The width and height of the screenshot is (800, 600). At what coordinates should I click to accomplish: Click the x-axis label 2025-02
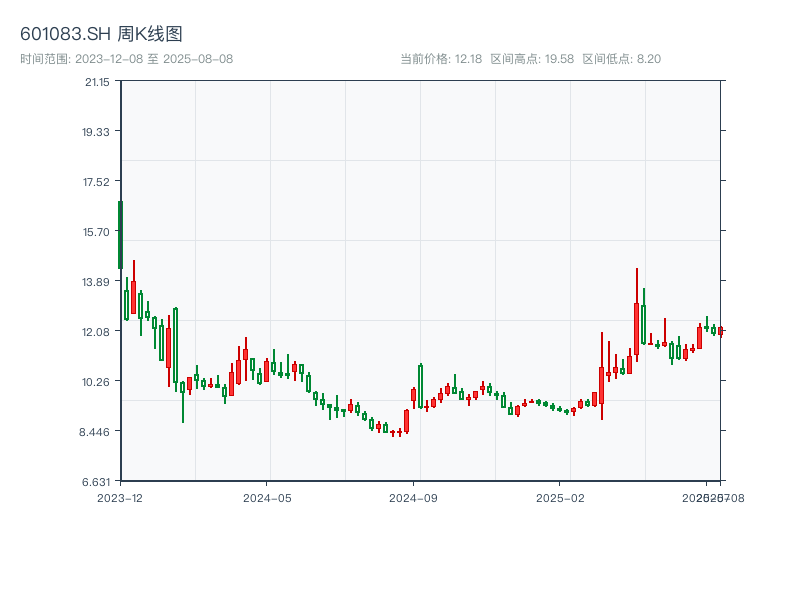coord(560,498)
